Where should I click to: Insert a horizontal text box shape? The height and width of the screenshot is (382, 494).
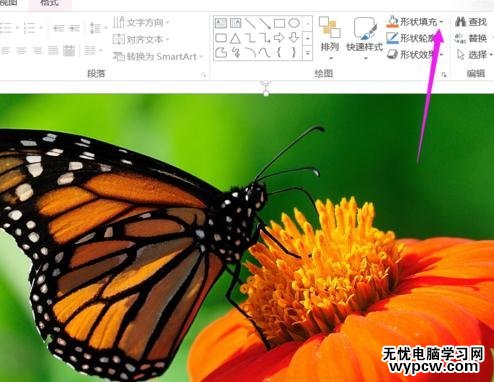tap(221, 23)
